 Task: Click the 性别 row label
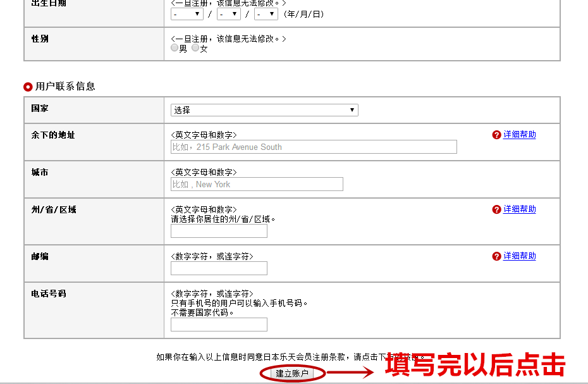(x=40, y=39)
